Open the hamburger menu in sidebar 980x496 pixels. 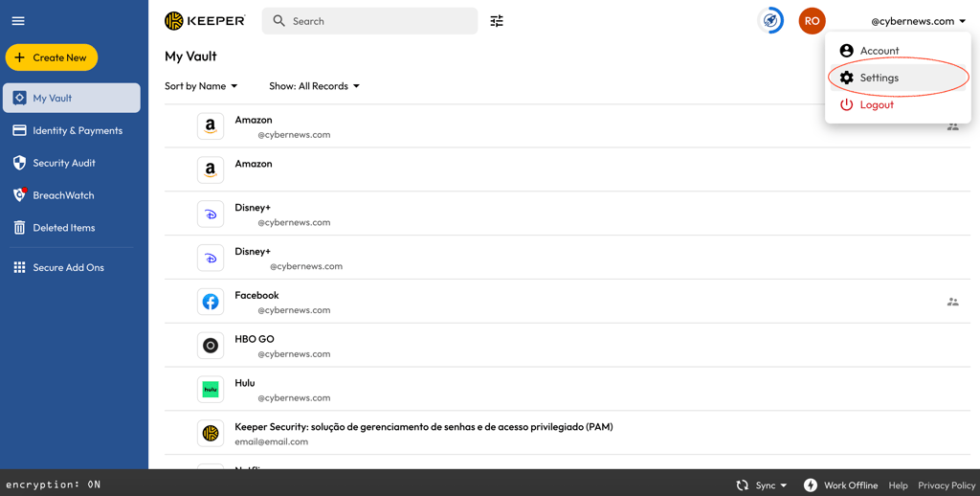(18, 21)
